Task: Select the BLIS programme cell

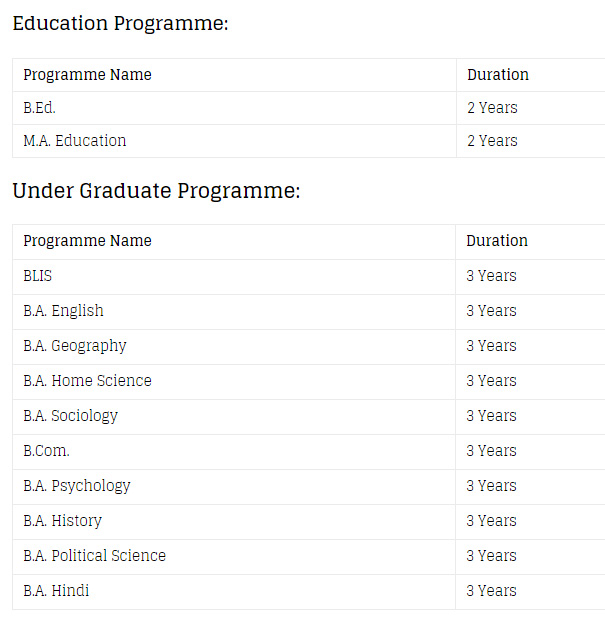Action: point(234,277)
